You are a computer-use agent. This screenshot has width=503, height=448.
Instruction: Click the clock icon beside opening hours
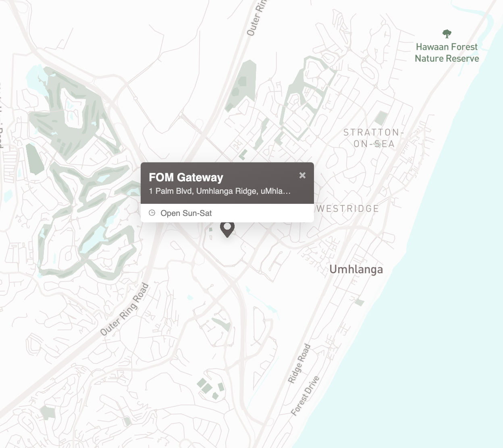(x=152, y=213)
